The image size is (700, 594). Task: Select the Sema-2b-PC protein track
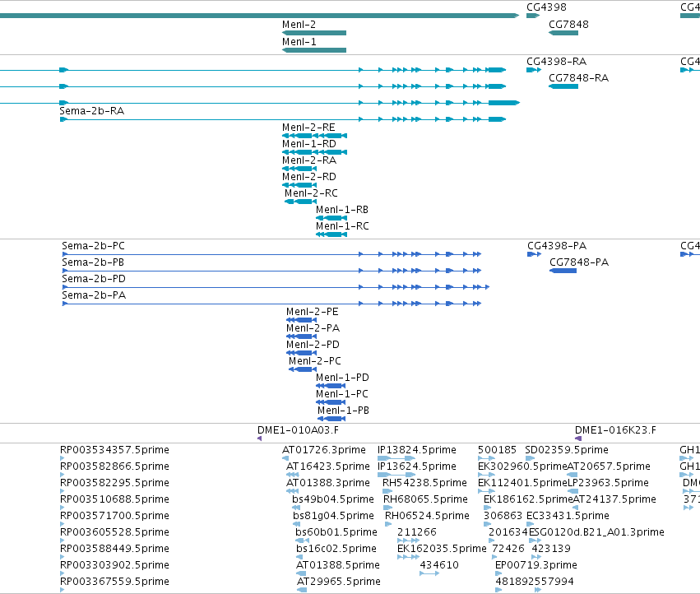tap(272, 254)
